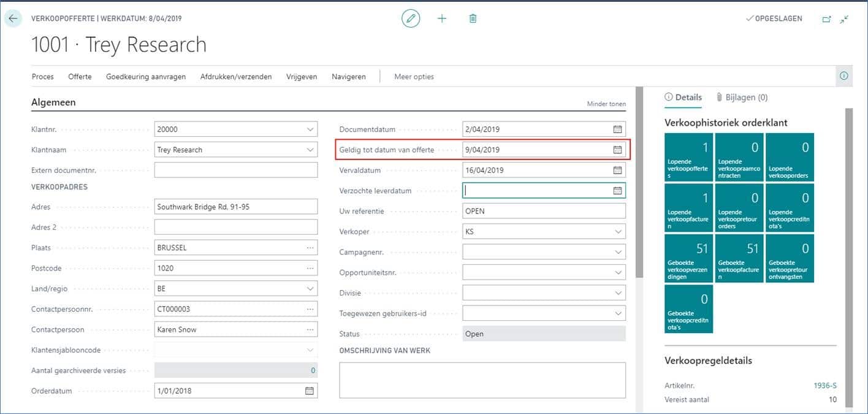
Task: Switch to the Details tab
Action: 683,97
